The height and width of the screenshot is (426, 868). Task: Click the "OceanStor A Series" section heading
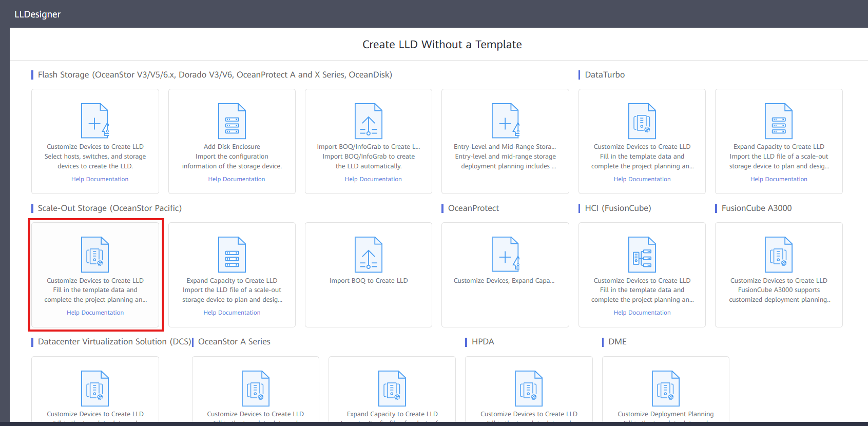pos(234,342)
